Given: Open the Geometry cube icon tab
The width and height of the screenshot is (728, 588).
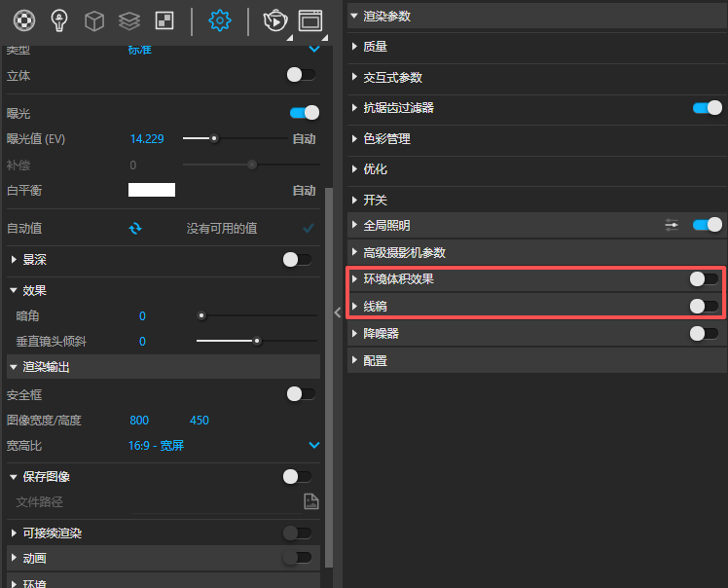Looking at the screenshot, I should [93, 19].
